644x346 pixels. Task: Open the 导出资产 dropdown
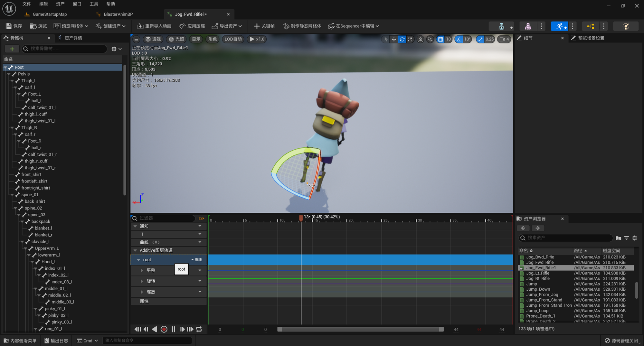pos(227,26)
